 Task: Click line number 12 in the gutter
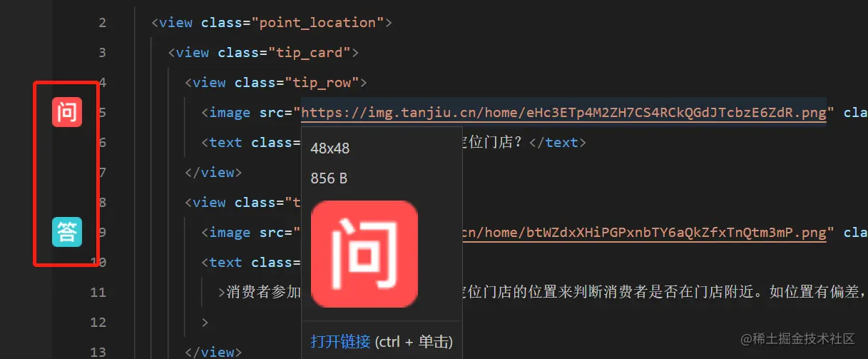(98, 322)
